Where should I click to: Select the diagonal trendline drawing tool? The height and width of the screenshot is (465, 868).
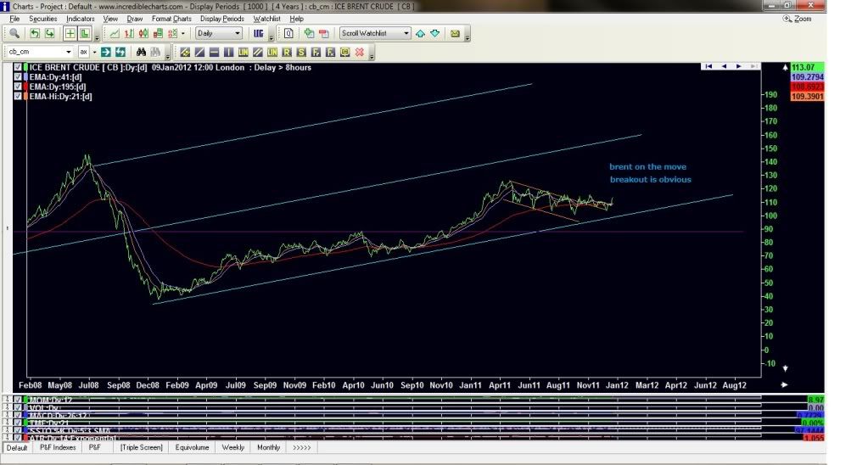pyautogui.click(x=199, y=52)
